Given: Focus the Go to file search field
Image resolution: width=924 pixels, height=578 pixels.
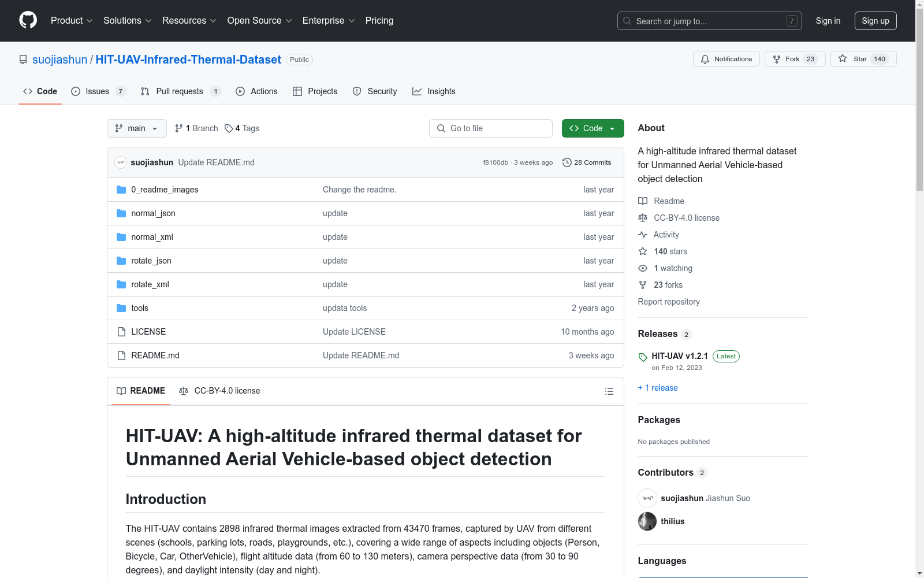Looking at the screenshot, I should coord(490,128).
